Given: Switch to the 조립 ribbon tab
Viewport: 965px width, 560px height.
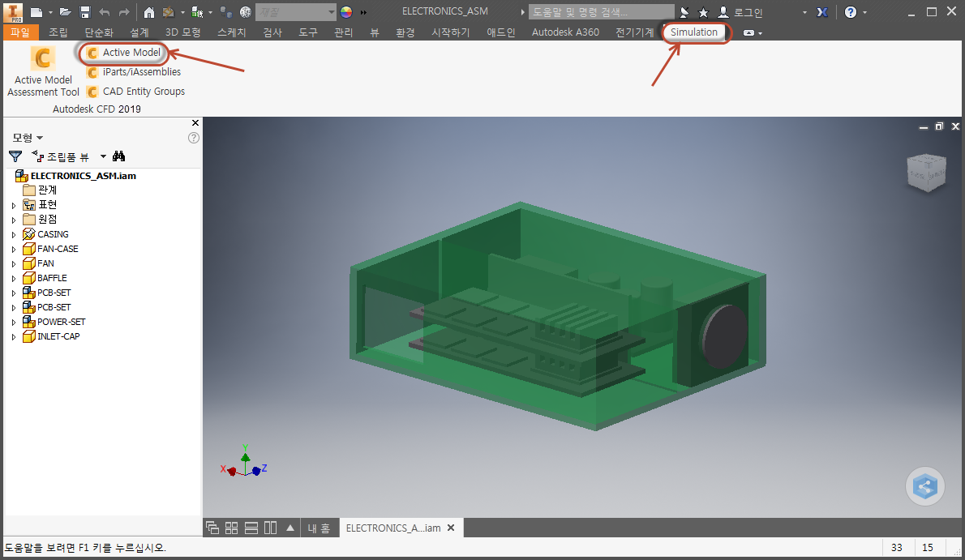Looking at the screenshot, I should [x=58, y=32].
